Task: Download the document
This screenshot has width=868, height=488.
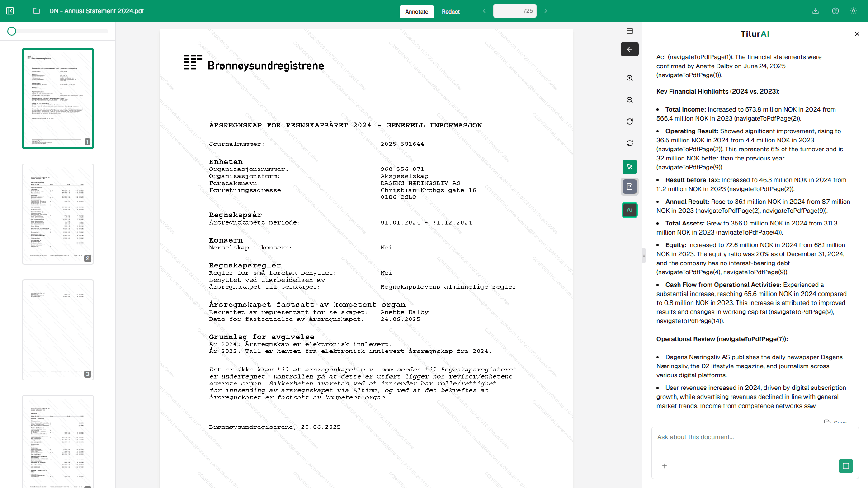Action: click(816, 11)
